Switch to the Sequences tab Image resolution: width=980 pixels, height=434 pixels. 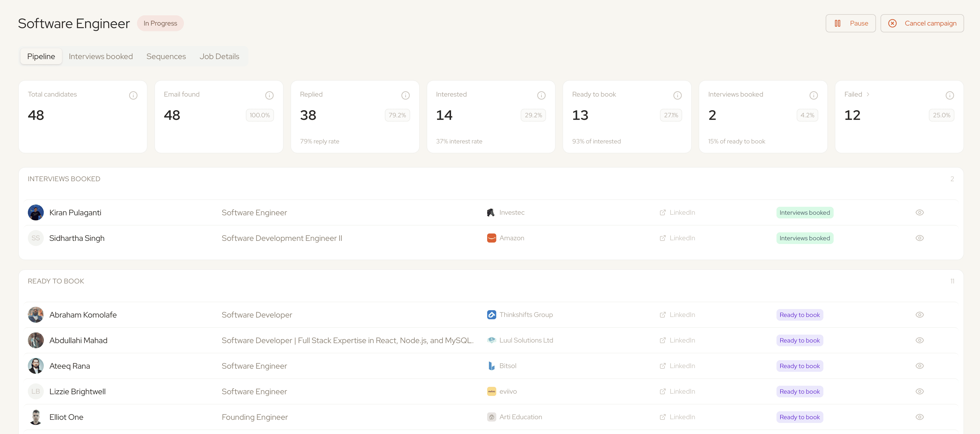coord(166,56)
